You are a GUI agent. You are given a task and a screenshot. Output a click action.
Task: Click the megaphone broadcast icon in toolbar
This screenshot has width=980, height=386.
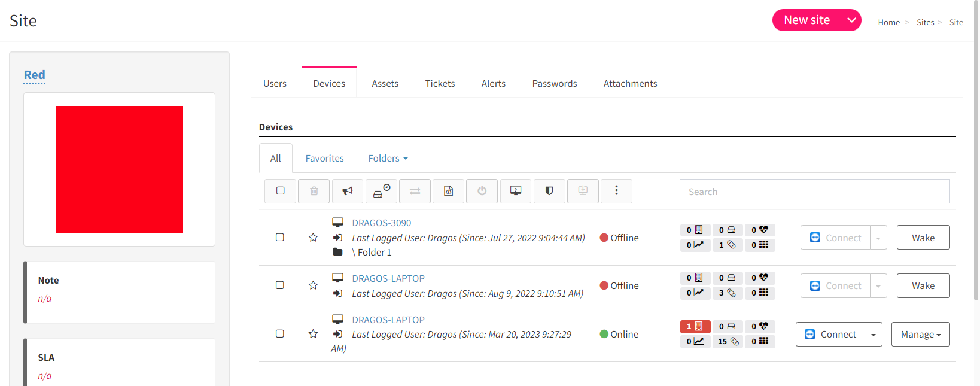coord(348,191)
